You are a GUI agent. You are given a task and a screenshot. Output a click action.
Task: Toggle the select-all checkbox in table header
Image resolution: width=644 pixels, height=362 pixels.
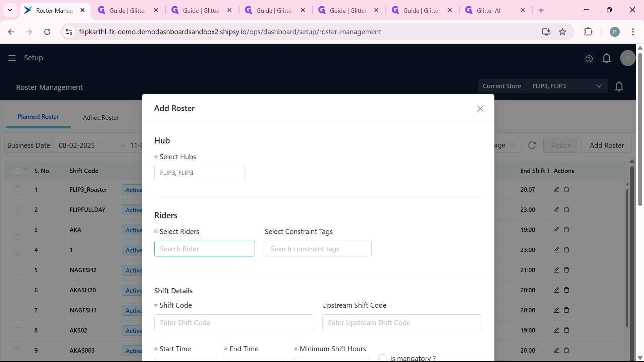pyautogui.click(x=17, y=171)
